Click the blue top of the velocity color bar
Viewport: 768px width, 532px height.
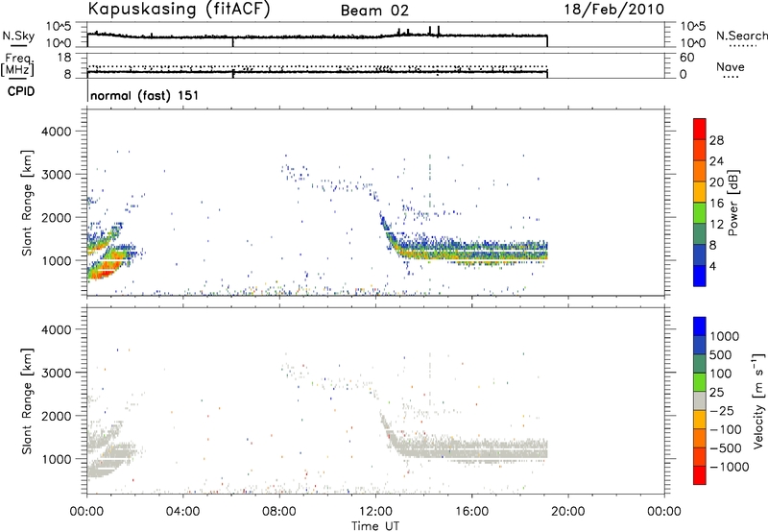(x=700, y=326)
